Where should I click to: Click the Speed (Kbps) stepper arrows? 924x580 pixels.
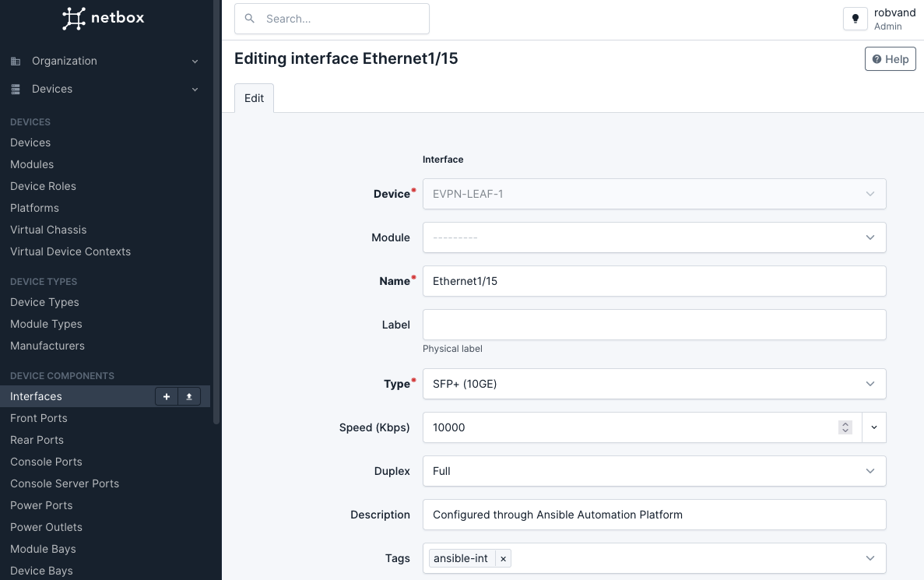click(845, 427)
